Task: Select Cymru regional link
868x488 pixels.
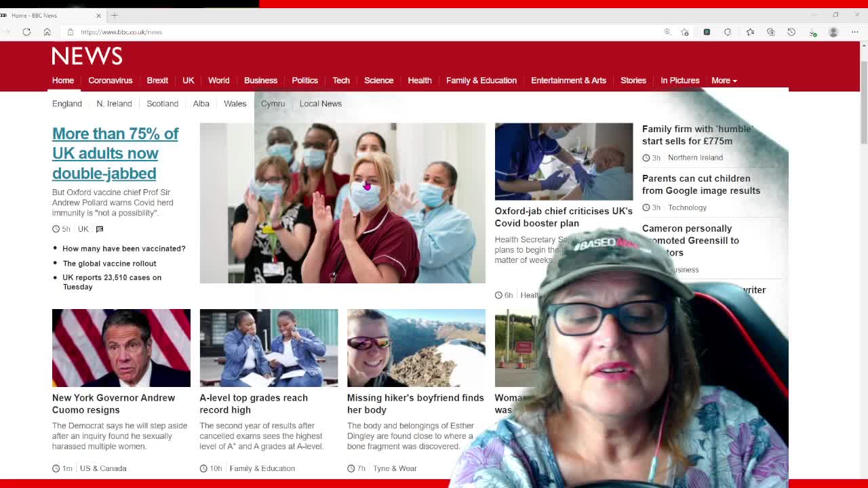Action: coord(273,104)
